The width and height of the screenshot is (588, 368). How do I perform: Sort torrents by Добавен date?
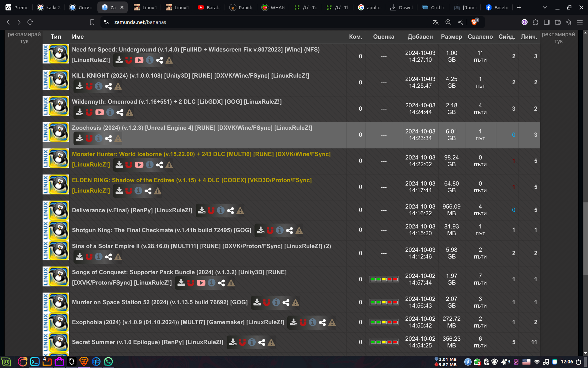[420, 36]
